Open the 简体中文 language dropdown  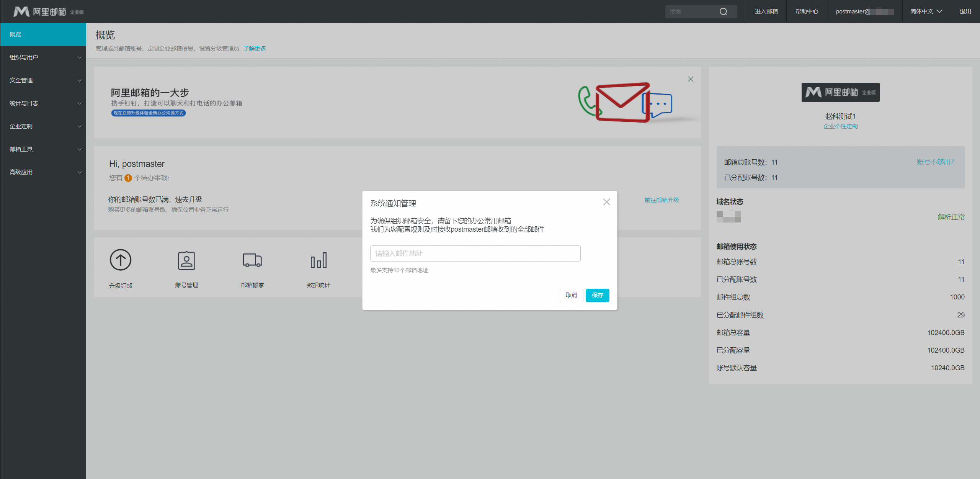click(x=926, y=11)
